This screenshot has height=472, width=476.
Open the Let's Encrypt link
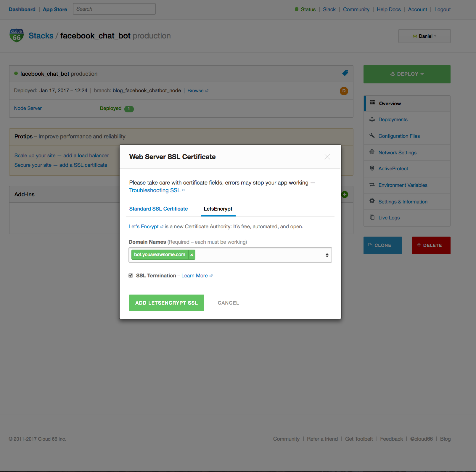pos(146,227)
